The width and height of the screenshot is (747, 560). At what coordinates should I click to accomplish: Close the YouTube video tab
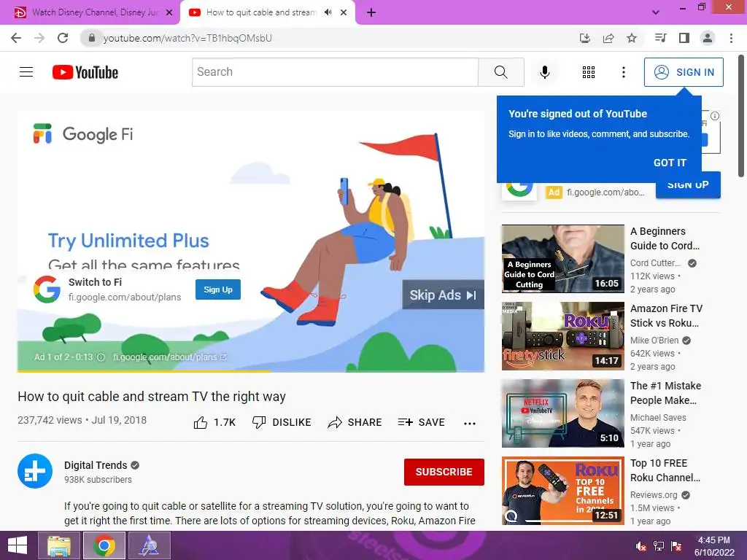pos(344,12)
